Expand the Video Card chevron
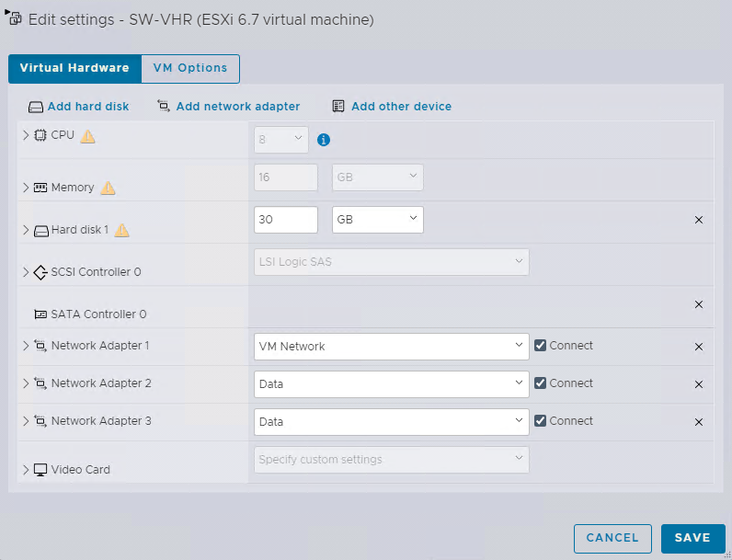The width and height of the screenshot is (732, 560). (x=26, y=470)
